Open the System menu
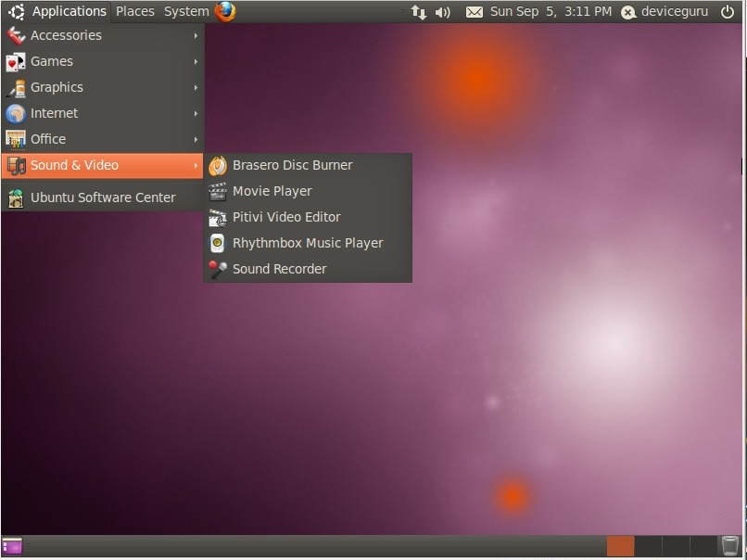Image resolution: width=747 pixels, height=560 pixels. pos(186,11)
